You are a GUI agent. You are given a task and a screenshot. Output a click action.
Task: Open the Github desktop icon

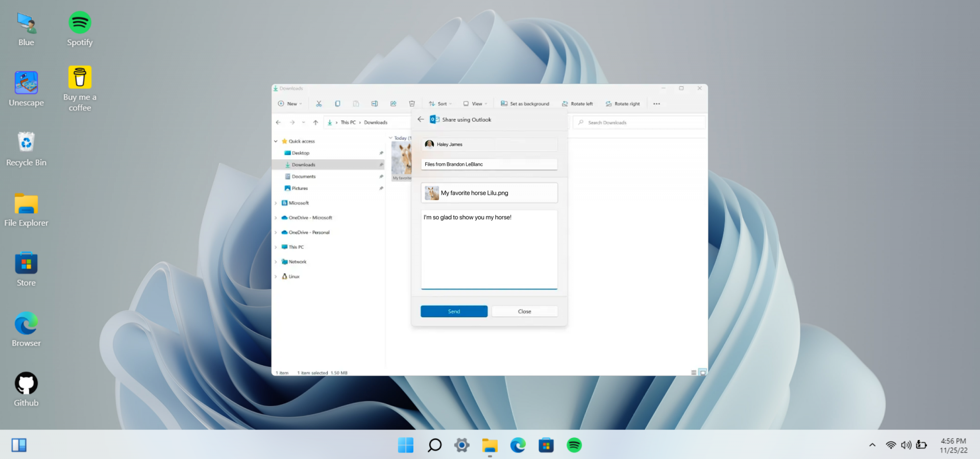pos(26,390)
